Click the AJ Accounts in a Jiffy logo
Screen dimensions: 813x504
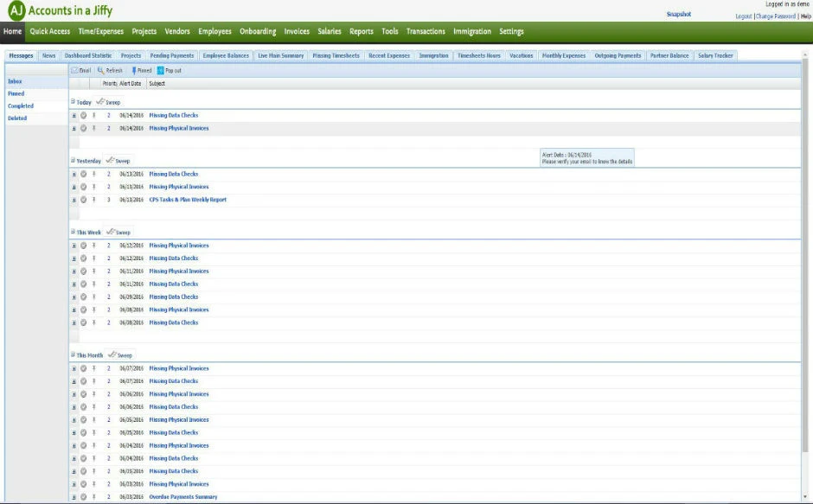coord(61,10)
